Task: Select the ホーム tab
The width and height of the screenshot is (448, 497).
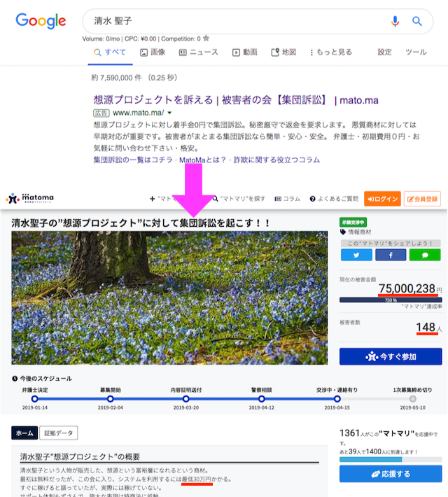Action: click(x=24, y=433)
